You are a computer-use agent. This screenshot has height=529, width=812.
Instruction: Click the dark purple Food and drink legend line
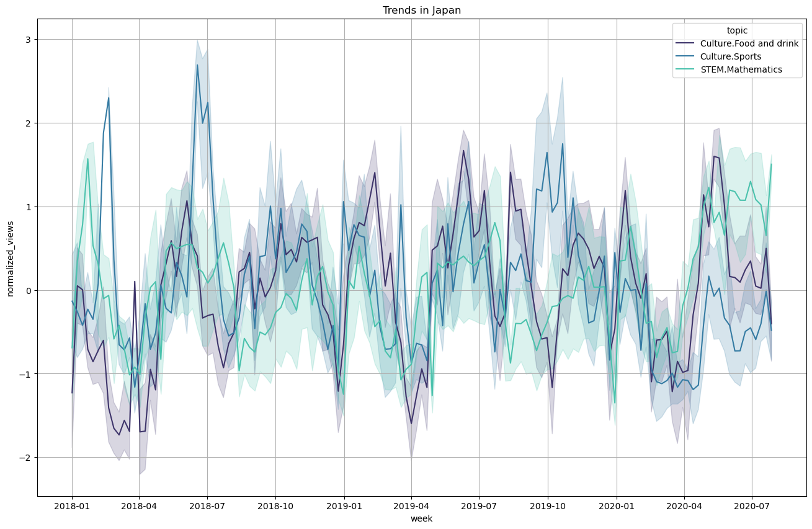pyautogui.click(x=685, y=43)
